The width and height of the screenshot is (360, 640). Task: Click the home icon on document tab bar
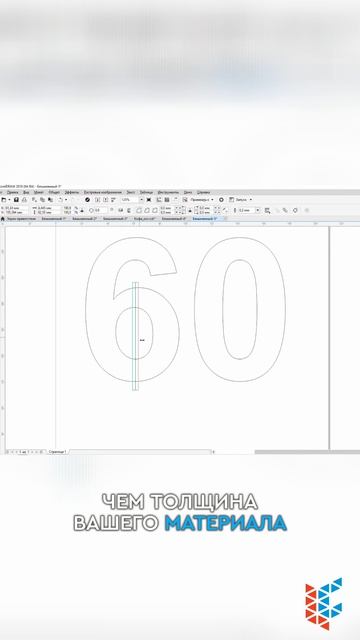click(3, 219)
